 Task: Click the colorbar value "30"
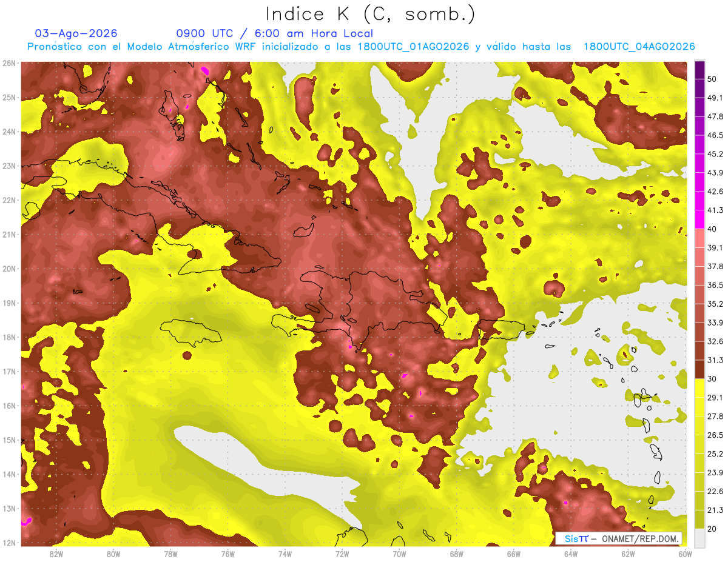point(712,379)
